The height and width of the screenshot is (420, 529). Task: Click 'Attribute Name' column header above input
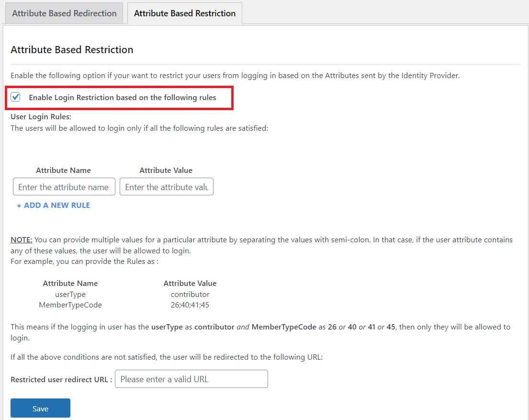(63, 170)
